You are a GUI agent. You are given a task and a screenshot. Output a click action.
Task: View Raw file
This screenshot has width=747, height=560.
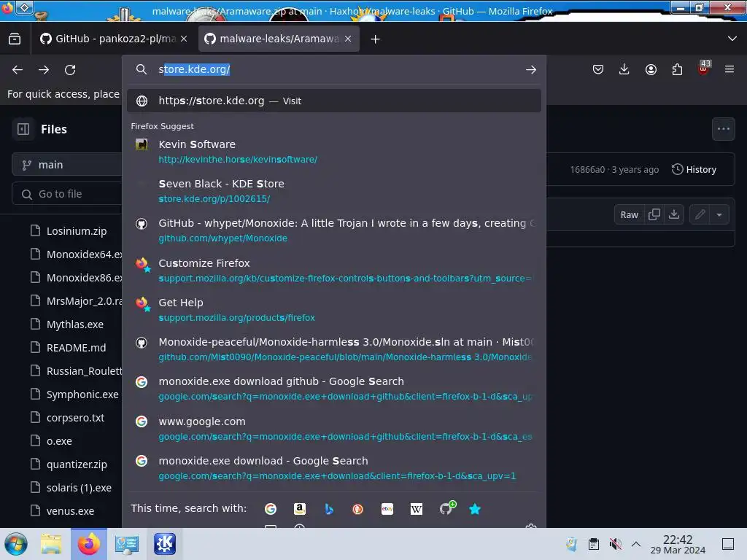629,215
